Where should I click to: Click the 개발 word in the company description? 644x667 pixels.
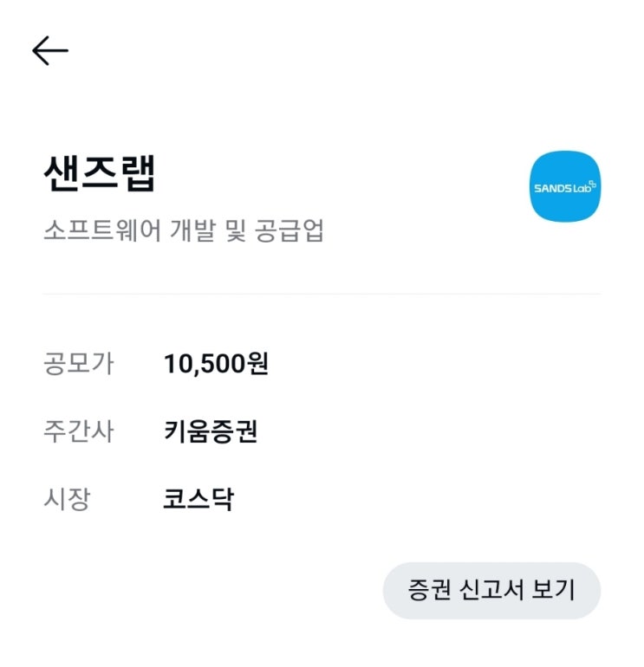[x=192, y=230]
